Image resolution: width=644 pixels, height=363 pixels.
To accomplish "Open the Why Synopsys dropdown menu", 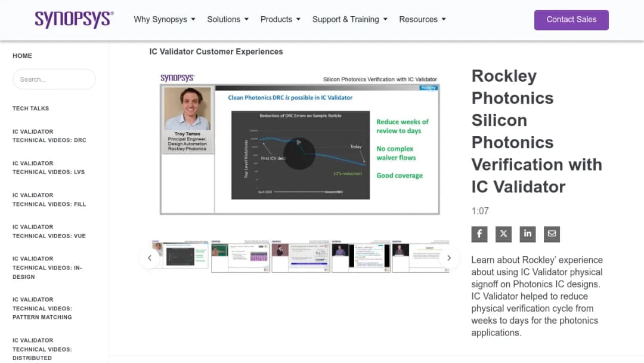I will click(165, 19).
